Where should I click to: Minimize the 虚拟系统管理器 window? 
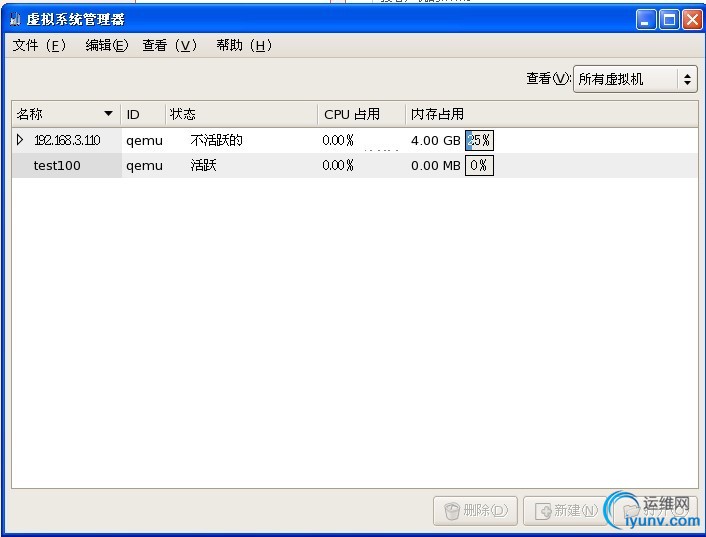pyautogui.click(x=646, y=20)
